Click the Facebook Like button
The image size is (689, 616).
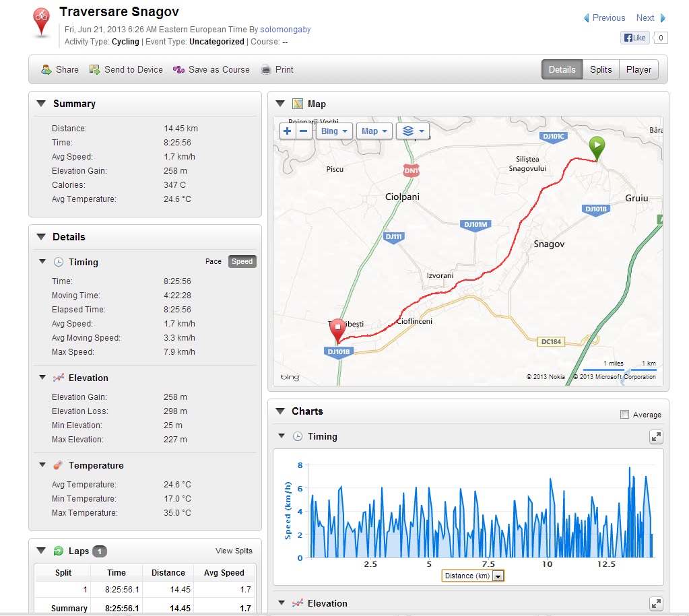(x=634, y=38)
